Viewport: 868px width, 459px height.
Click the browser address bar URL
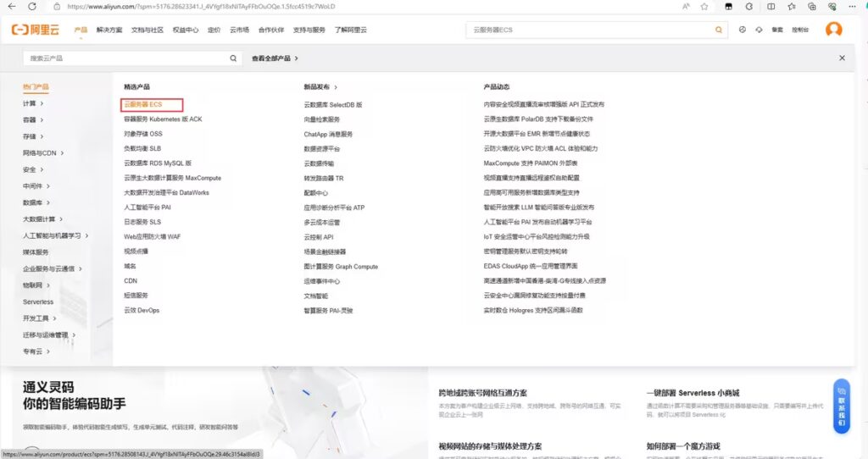coord(201,7)
